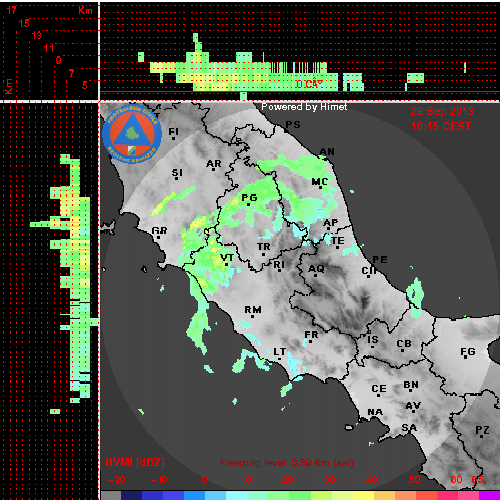Select the date text '29 Sep 2013'

(442, 111)
